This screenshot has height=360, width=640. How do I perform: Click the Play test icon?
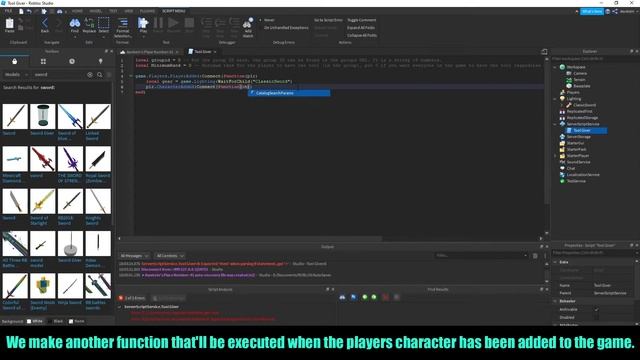click(x=143, y=24)
